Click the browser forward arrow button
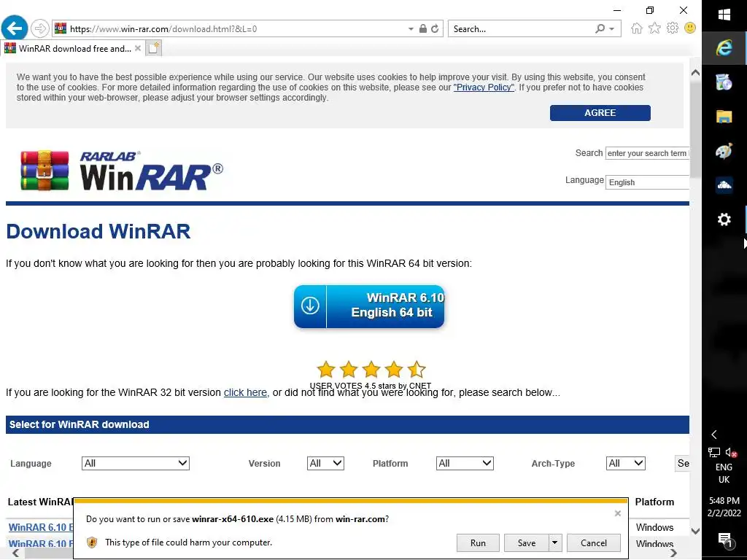 [x=40, y=28]
